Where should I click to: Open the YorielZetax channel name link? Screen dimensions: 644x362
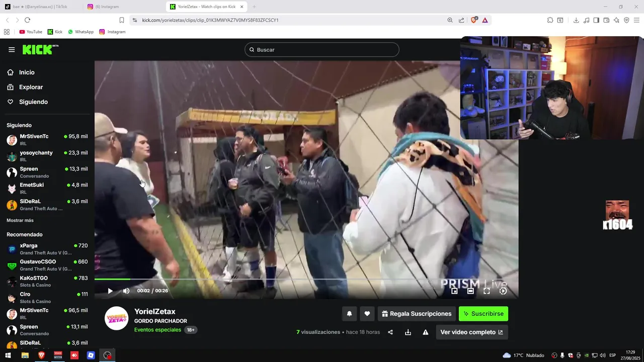click(155, 312)
